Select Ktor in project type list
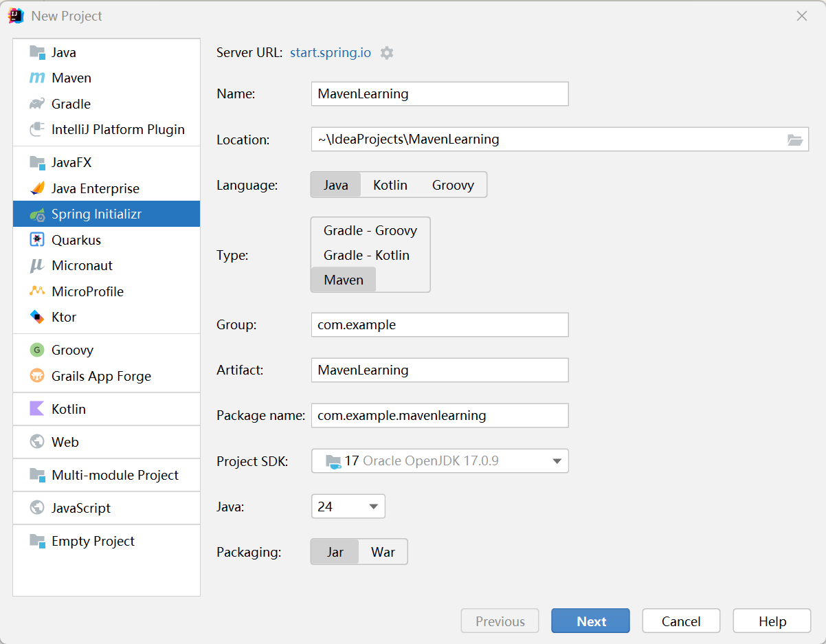The height and width of the screenshot is (644, 826). point(107,317)
